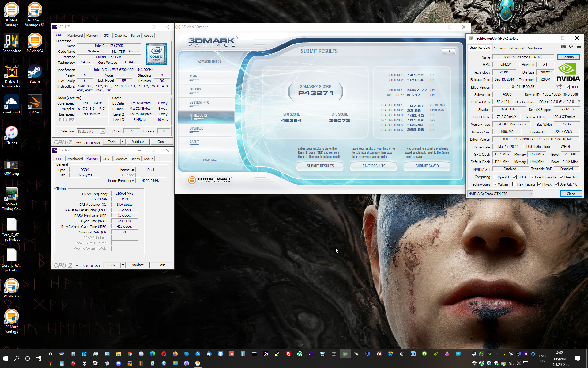The height and width of the screenshot is (368, 588).
Task: Toggle the CUDA checkbox
Action: [x=515, y=177]
